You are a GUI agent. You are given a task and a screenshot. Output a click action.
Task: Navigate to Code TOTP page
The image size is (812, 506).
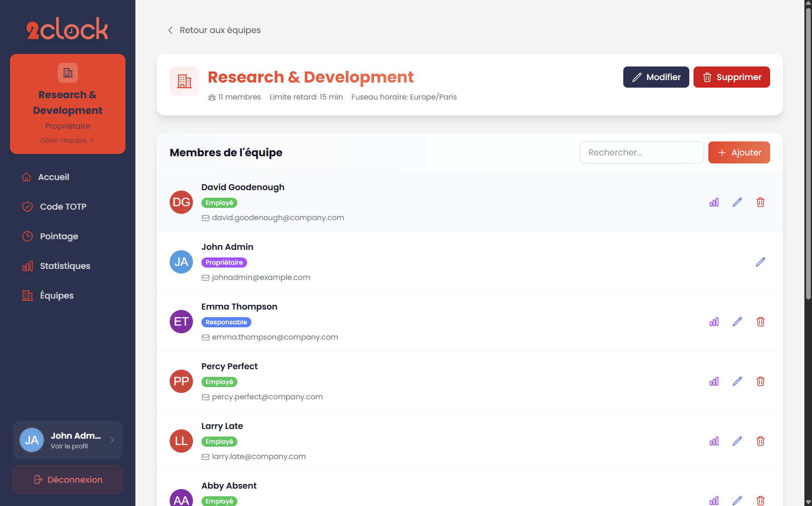click(x=63, y=207)
